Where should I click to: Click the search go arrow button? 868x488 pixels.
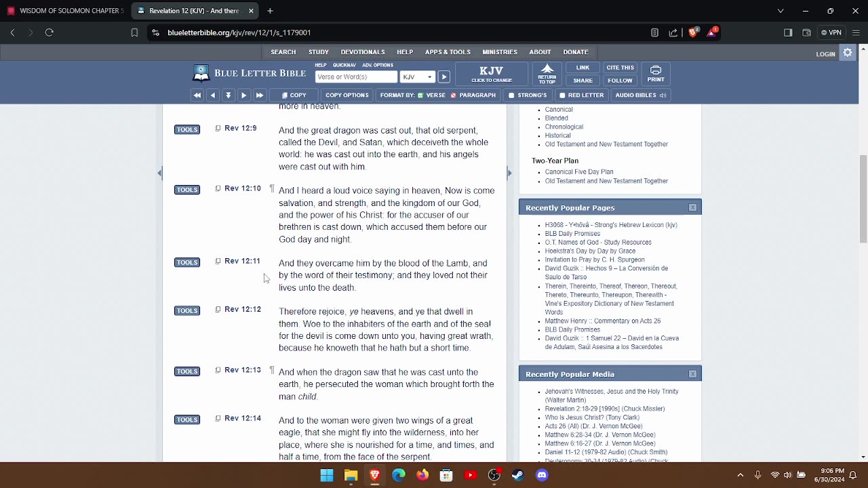pyautogui.click(x=443, y=77)
